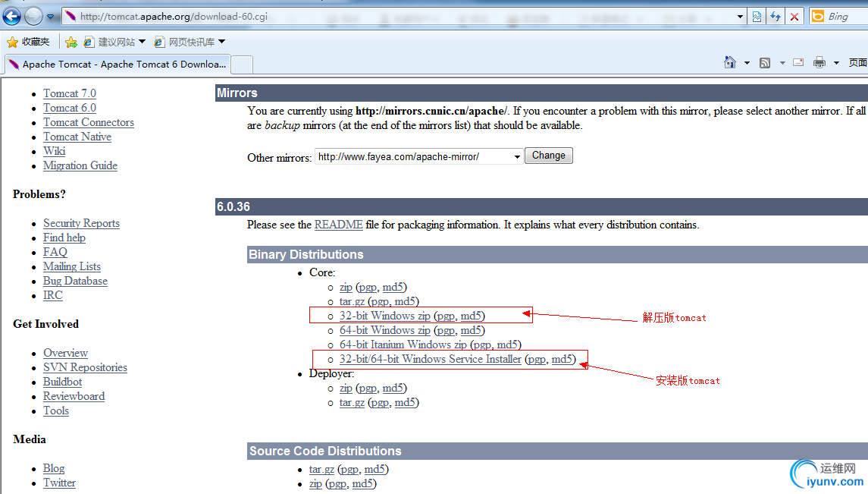Image resolution: width=868 pixels, height=494 pixels.
Task: Open md5 link for Source Code tar.gz
Action: coord(374,470)
